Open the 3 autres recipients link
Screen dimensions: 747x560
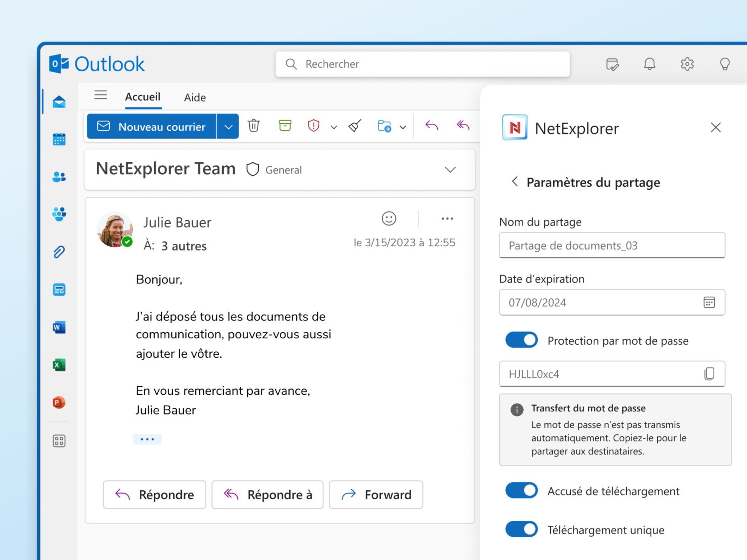coord(184,246)
